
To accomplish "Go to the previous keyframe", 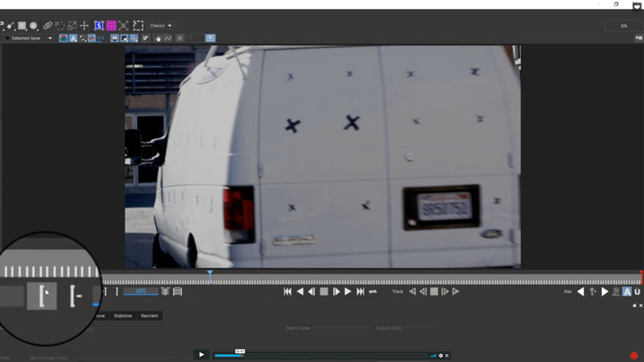I will click(x=580, y=291).
